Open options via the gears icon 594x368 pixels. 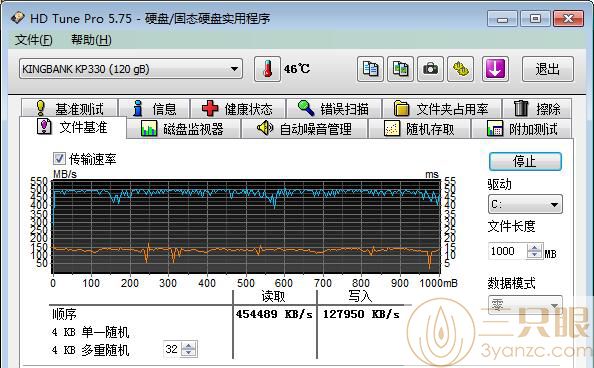[x=460, y=69]
